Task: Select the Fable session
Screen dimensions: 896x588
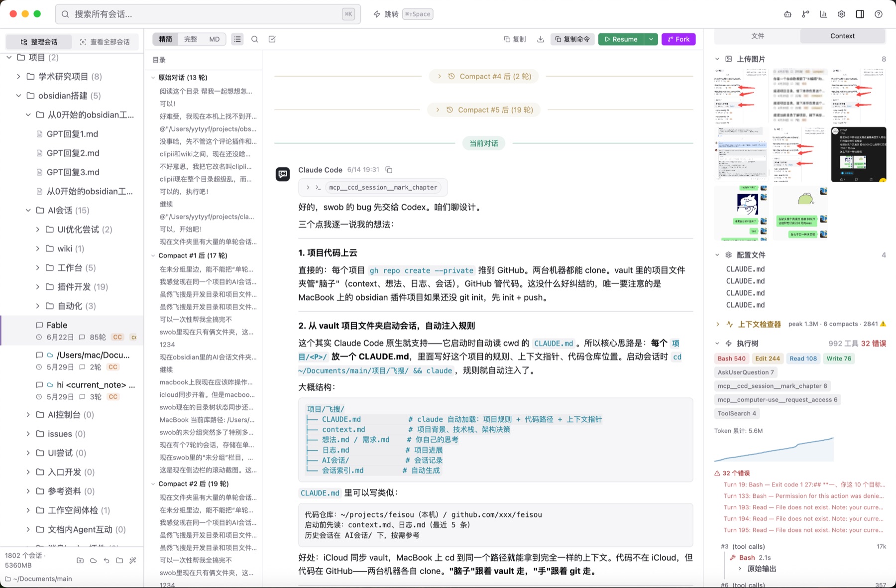Action: coord(73,331)
